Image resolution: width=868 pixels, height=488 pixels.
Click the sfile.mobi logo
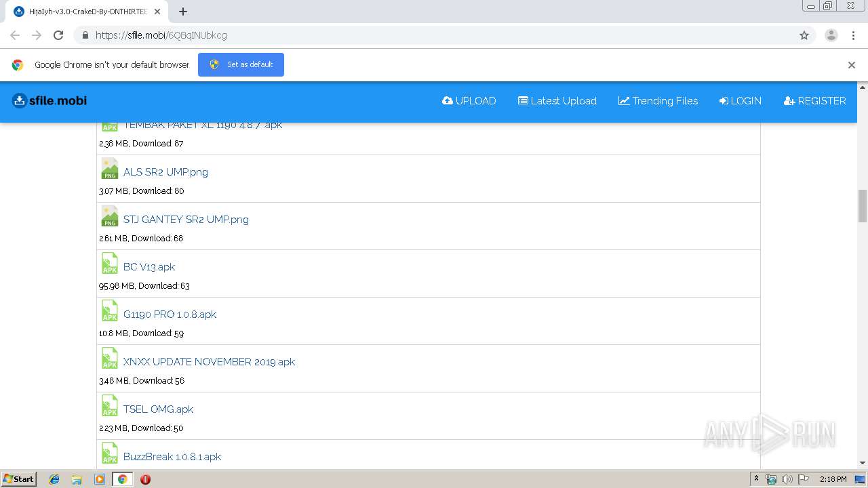(x=50, y=101)
